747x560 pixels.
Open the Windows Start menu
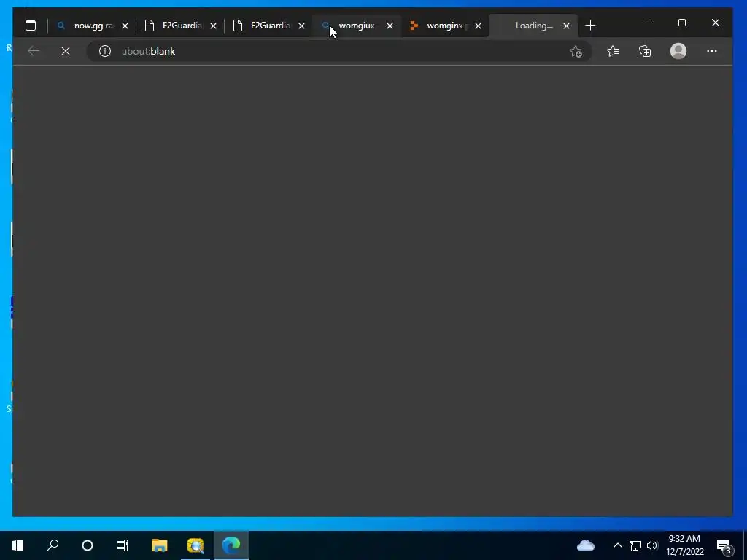[18, 545]
